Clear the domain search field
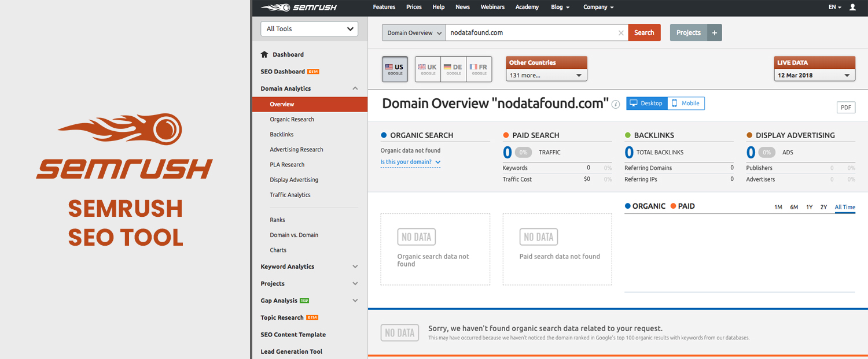Screen dimensions: 868x359 pyautogui.click(x=621, y=33)
